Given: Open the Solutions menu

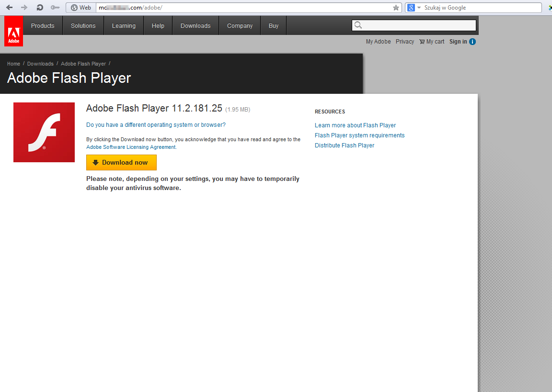Looking at the screenshot, I should click(x=83, y=26).
